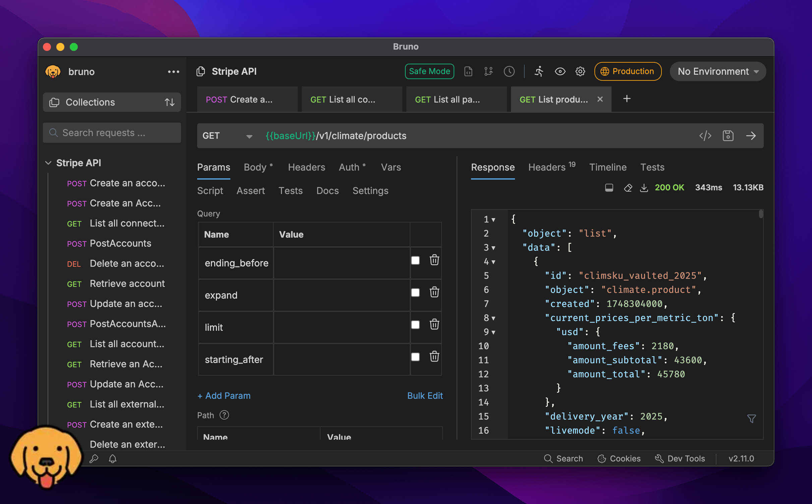Save the request with the disk icon
This screenshot has height=504, width=812.
point(728,136)
